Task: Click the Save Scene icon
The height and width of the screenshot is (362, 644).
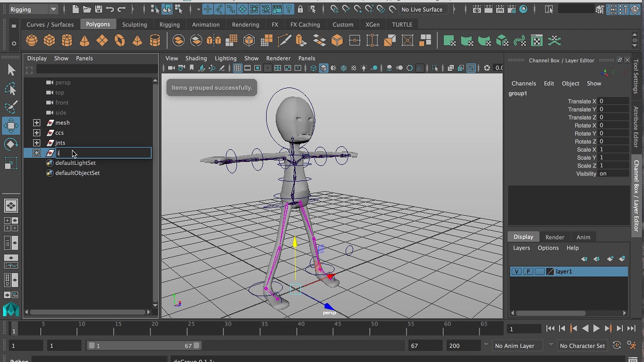Action: tap(99, 9)
